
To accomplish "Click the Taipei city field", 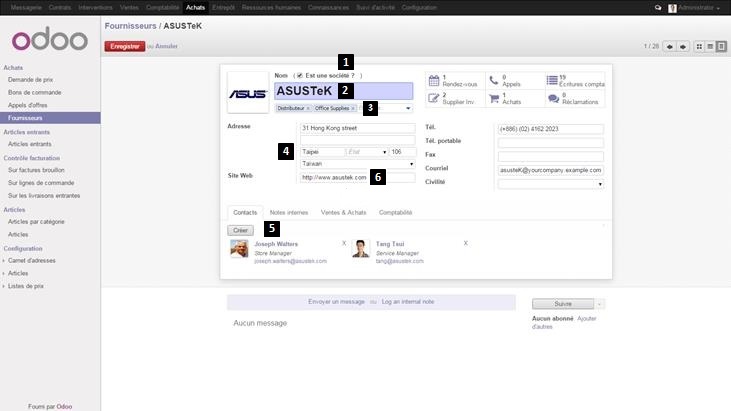I will point(322,152).
